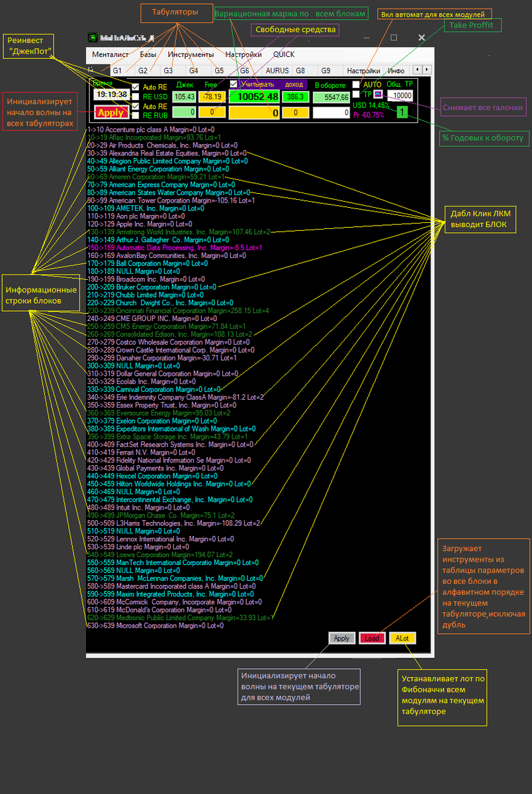Select row 330->339 Carnival Corporation
The width and height of the screenshot is (532, 794).
tap(154, 389)
